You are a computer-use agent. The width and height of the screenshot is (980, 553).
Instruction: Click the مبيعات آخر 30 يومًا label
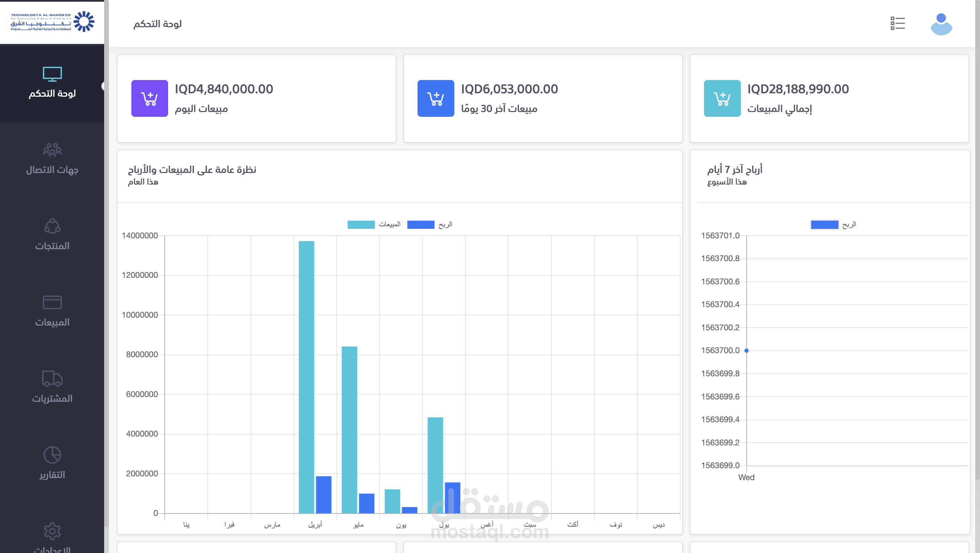point(499,109)
